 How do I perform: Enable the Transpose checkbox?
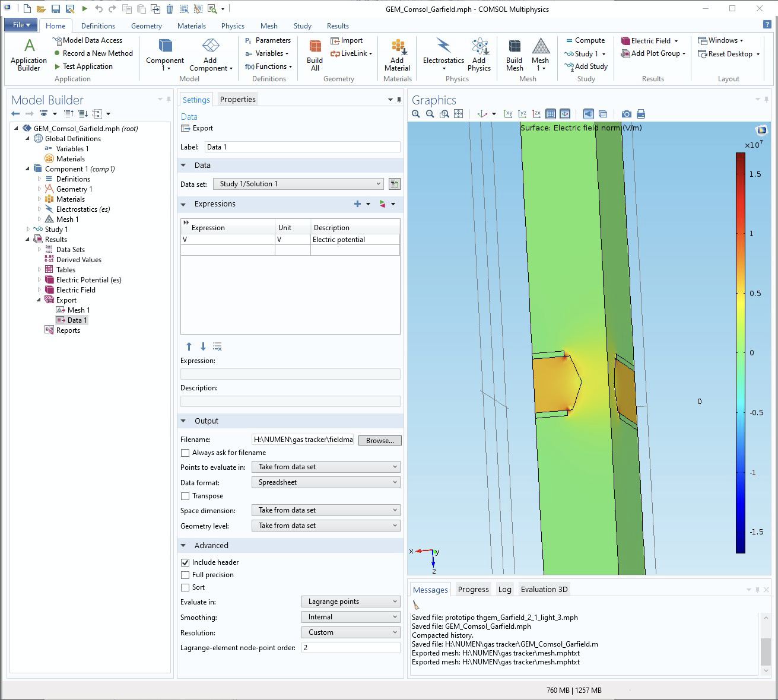point(185,496)
